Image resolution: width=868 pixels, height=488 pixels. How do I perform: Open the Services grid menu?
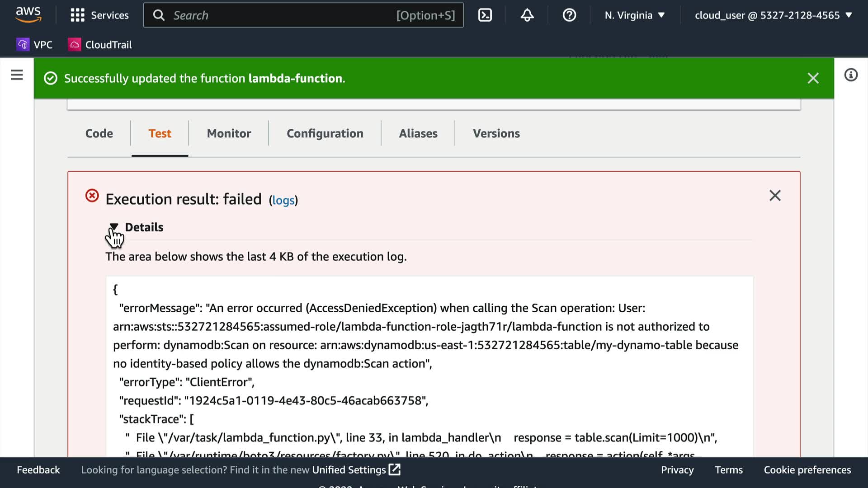point(99,15)
